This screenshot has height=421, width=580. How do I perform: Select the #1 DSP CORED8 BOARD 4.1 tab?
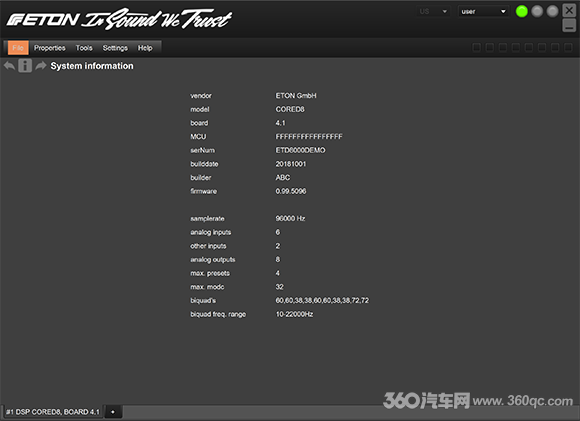tap(53, 412)
